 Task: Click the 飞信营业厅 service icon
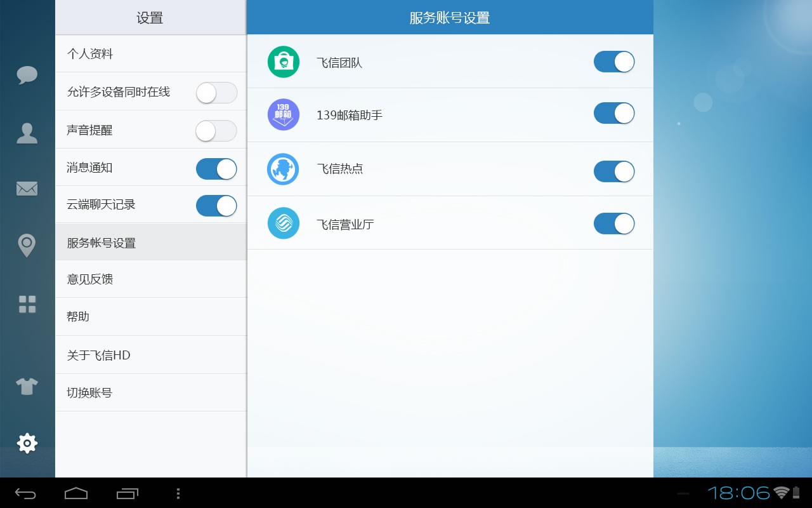point(283,223)
